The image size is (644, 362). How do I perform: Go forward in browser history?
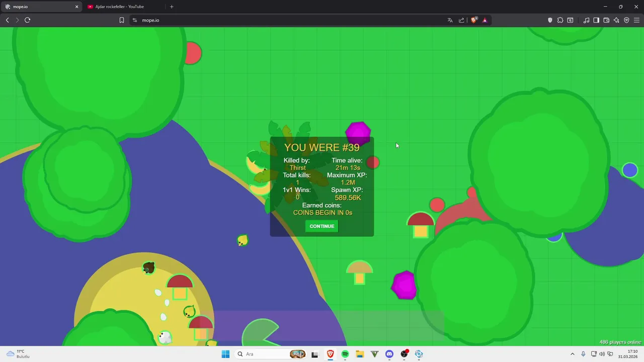point(17,20)
